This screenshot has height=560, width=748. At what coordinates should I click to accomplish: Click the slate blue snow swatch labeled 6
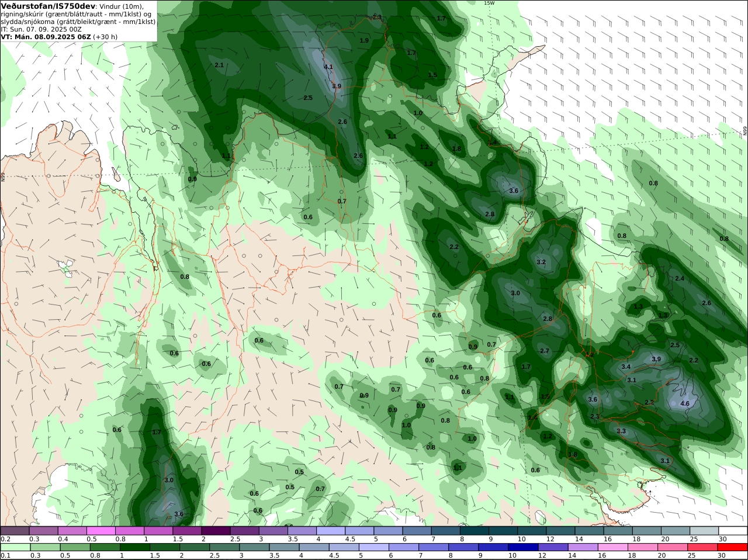point(417,530)
